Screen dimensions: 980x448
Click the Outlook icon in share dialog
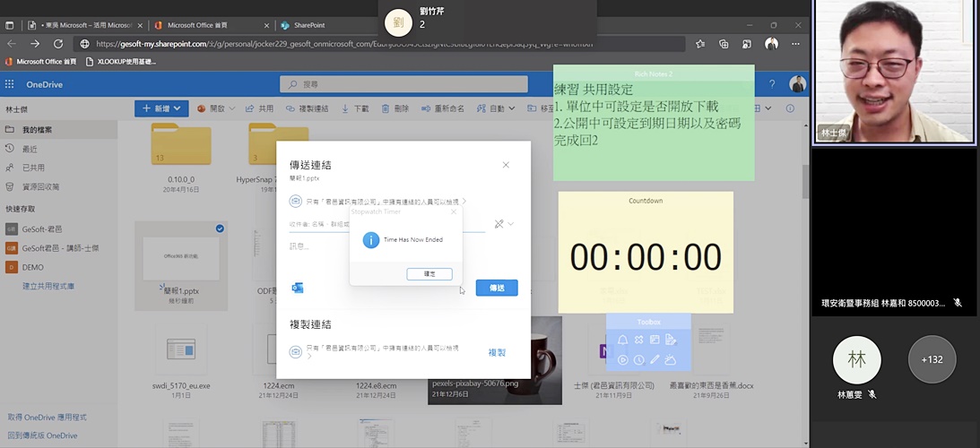[298, 288]
